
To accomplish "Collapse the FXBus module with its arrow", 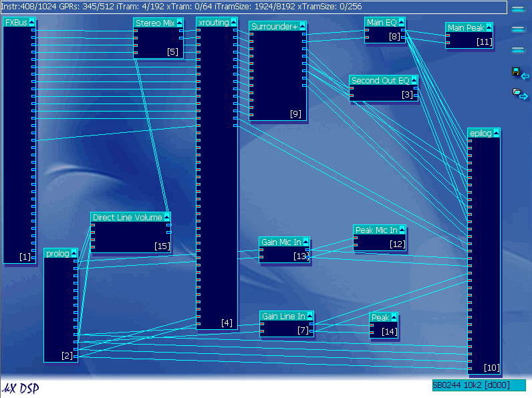I will click(32, 23).
